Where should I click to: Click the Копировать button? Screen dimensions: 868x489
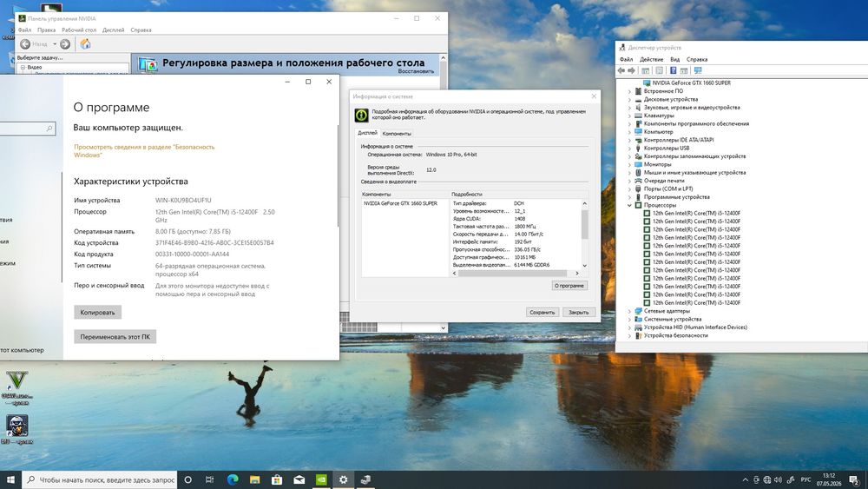point(97,313)
